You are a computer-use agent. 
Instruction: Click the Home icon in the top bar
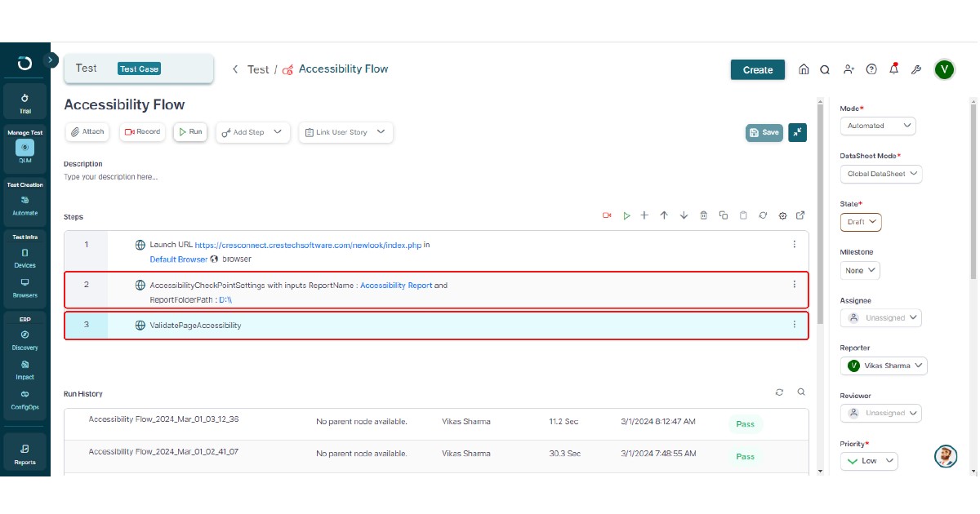click(804, 69)
